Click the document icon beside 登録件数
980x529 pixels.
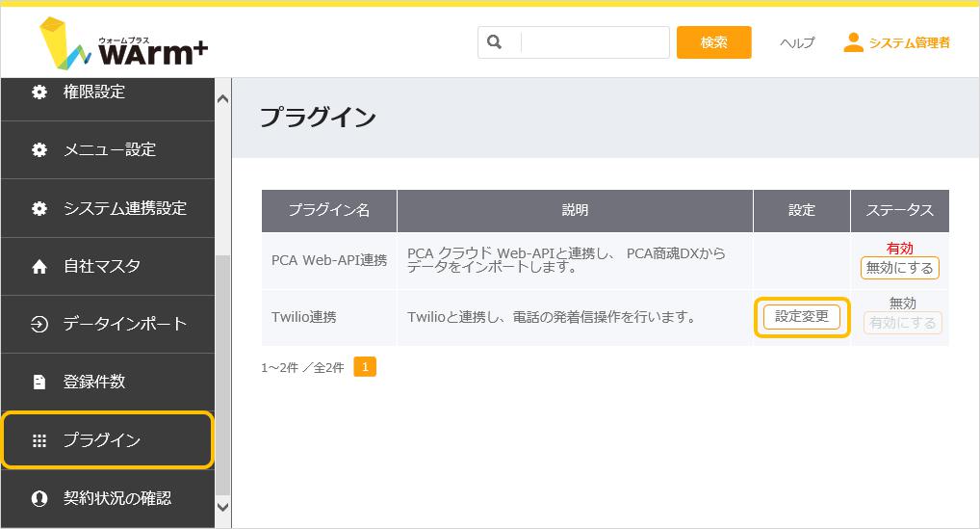click(x=39, y=382)
